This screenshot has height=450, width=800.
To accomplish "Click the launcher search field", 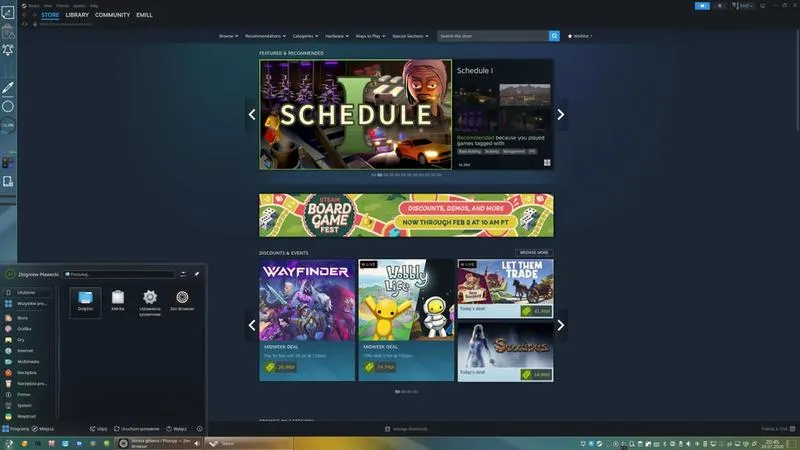I will coord(119,274).
